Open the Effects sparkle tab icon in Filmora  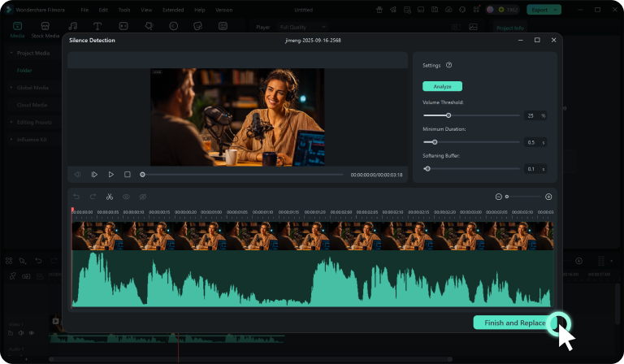click(x=149, y=26)
